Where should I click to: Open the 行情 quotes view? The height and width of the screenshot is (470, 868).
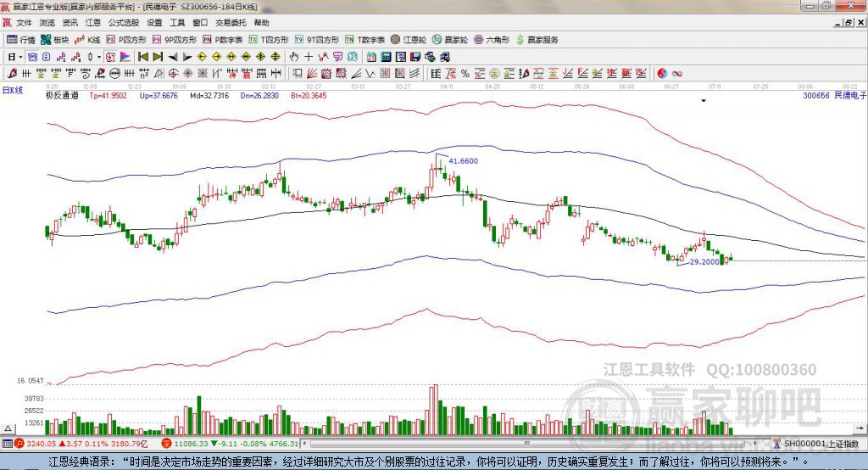pyautogui.click(x=20, y=40)
